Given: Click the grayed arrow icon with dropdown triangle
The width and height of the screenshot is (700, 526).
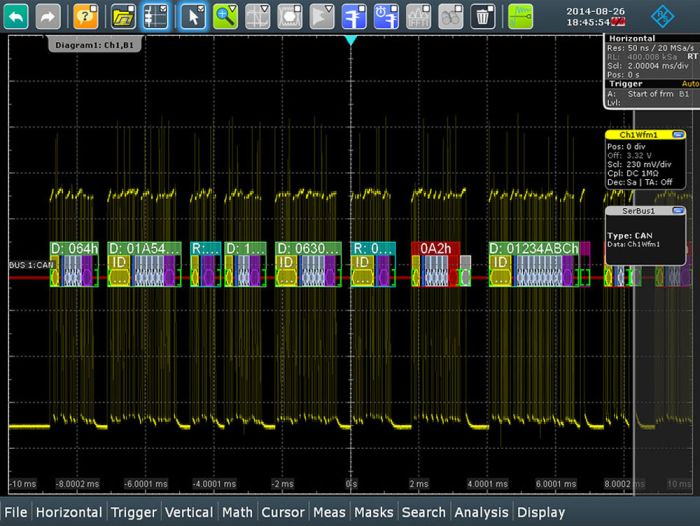Looking at the screenshot, I should pyautogui.click(x=322, y=17).
